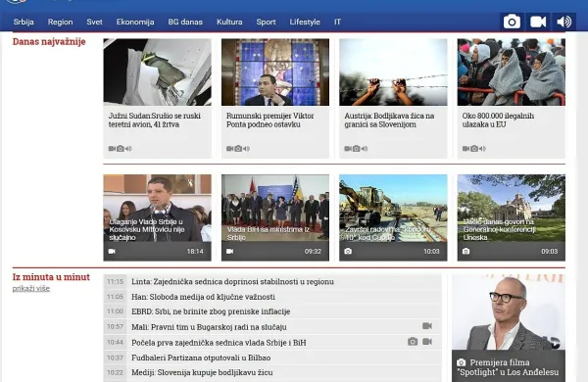Open the Srbija menu section
This screenshot has width=588, height=382.
click(24, 23)
